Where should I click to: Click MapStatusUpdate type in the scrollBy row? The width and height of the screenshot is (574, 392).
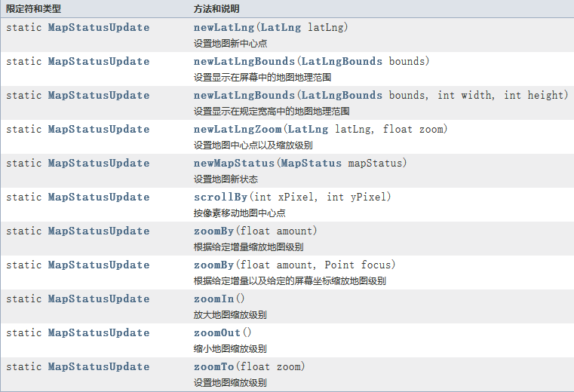click(99, 198)
